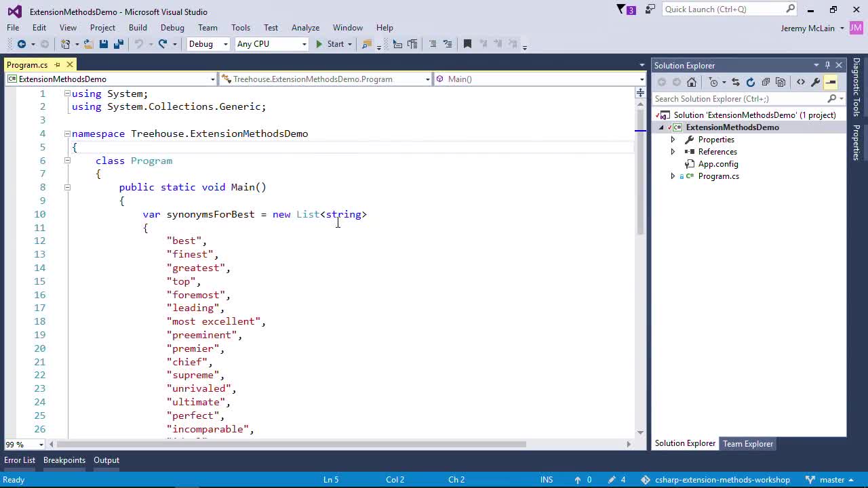The width and height of the screenshot is (868, 488).
Task: Open Properties via the wrench icon
Action: 815,82
